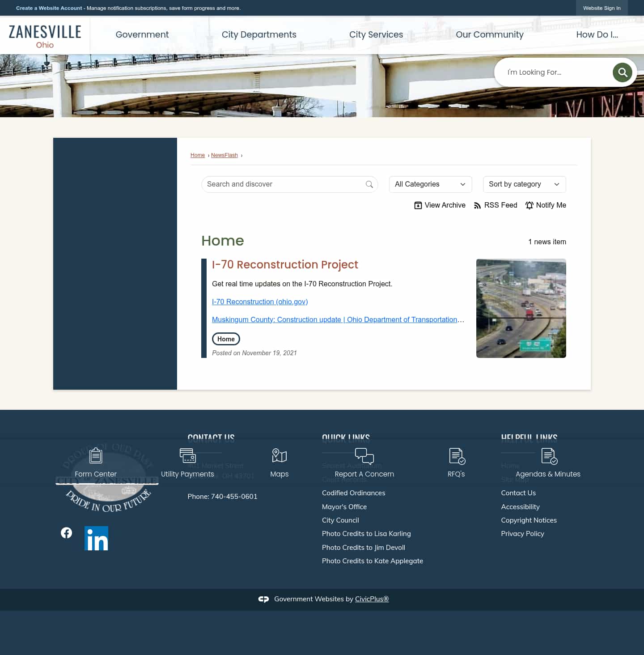Follow the I-70 Reconstruction ohio.gov link
Viewport: 644px width, 655px height.
click(x=260, y=302)
